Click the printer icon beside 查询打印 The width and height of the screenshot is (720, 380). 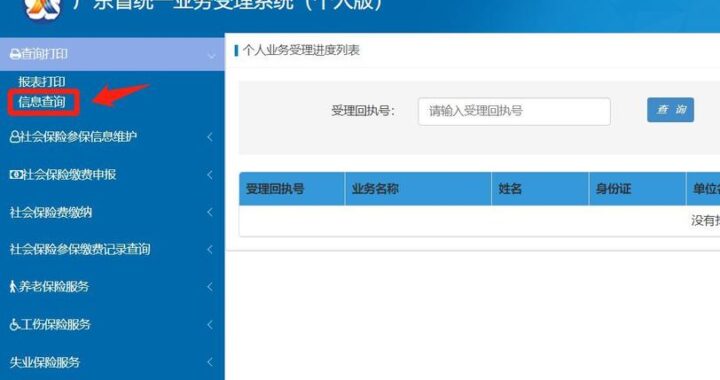[15, 54]
